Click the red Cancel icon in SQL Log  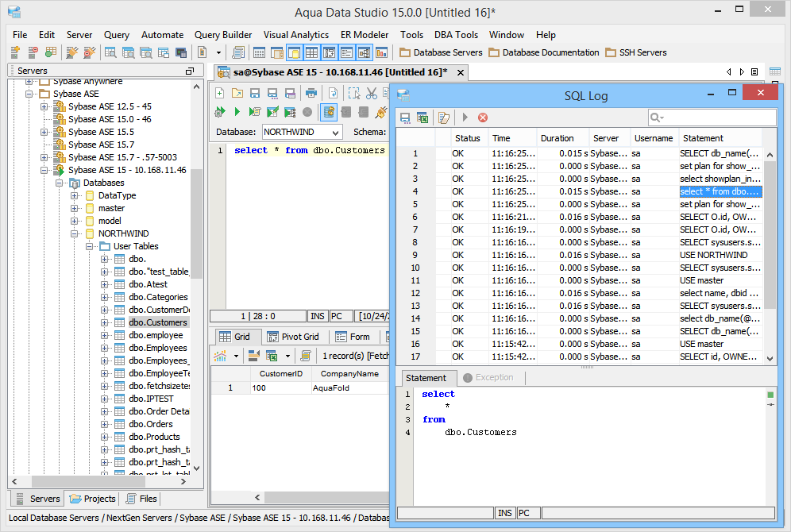(483, 118)
